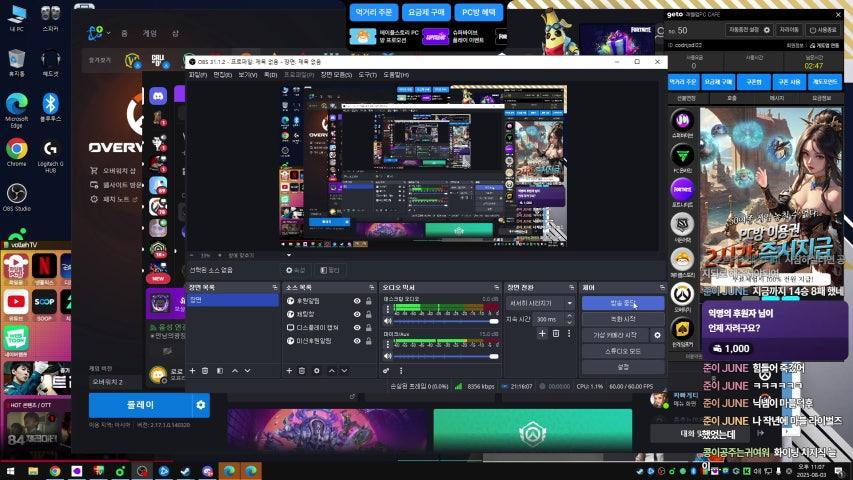Screen dimensions: 853x480
Task: Open advanced audio properties gears icon in 오디오 믹서
Action: coord(386,371)
